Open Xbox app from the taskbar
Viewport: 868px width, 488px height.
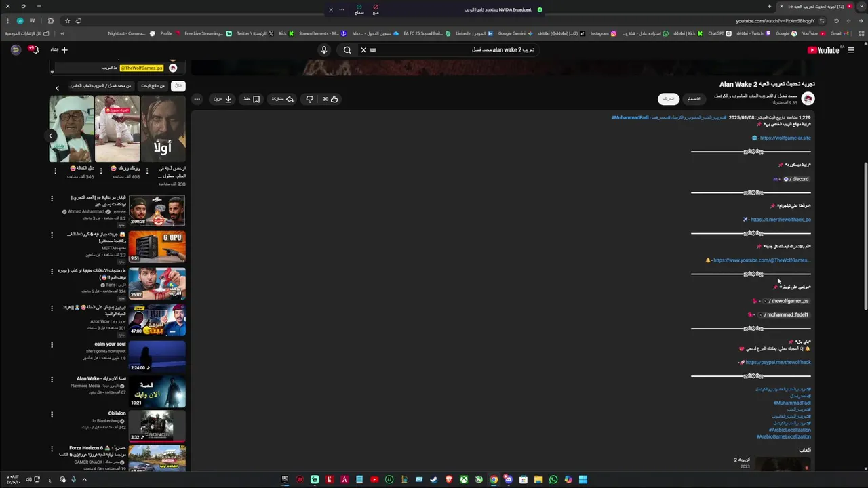(464, 480)
